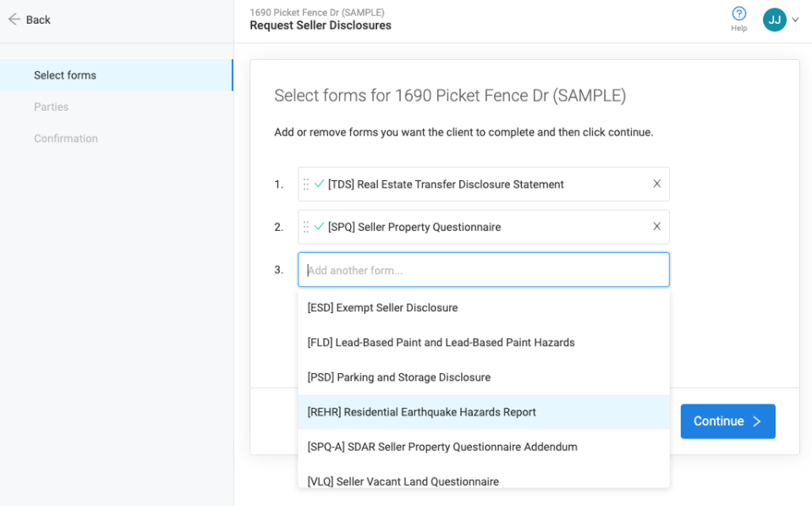Image resolution: width=812 pixels, height=506 pixels.
Task: Focus the Add another form field
Action: (483, 271)
